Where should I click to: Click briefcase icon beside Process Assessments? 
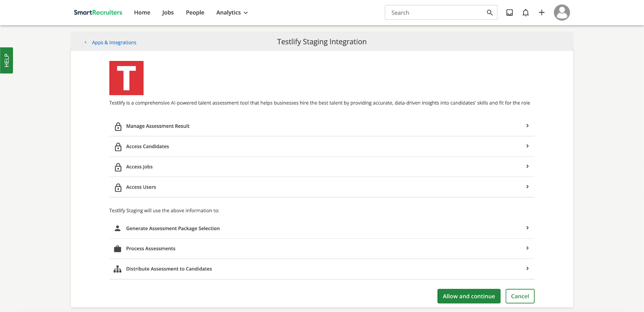118,249
